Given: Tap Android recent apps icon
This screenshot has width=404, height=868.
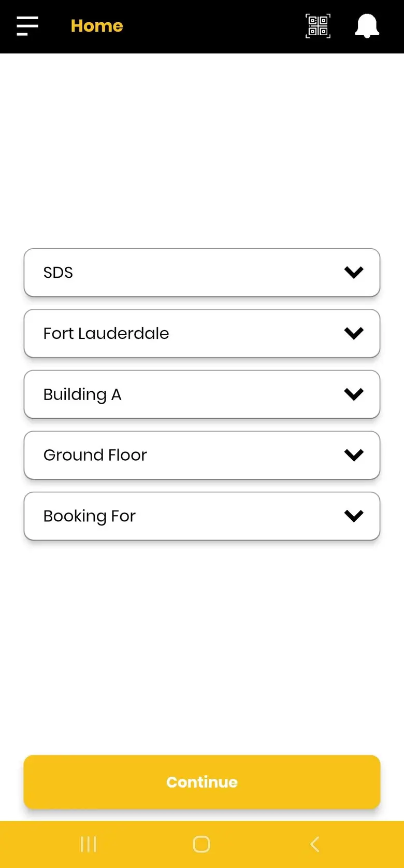Looking at the screenshot, I should (89, 844).
